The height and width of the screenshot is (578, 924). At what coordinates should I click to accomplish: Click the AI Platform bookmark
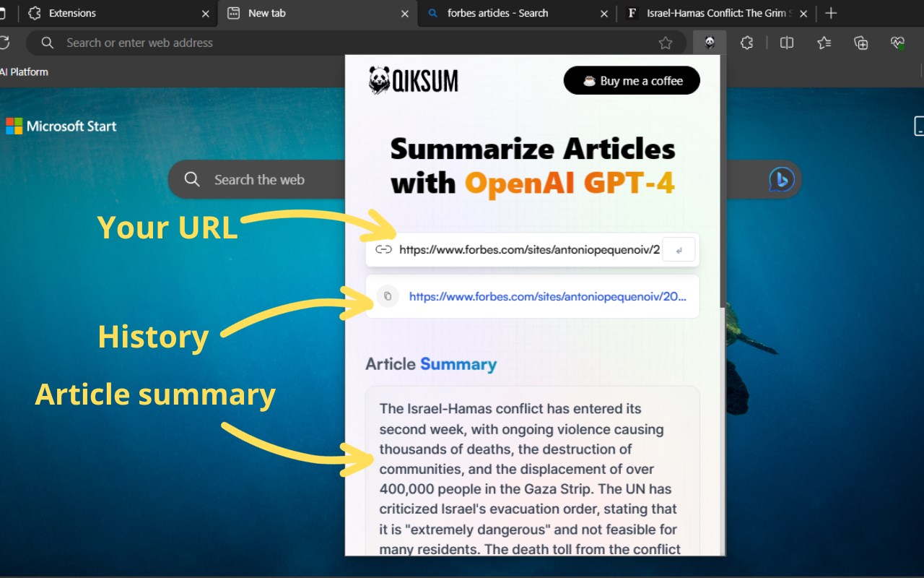tap(24, 72)
